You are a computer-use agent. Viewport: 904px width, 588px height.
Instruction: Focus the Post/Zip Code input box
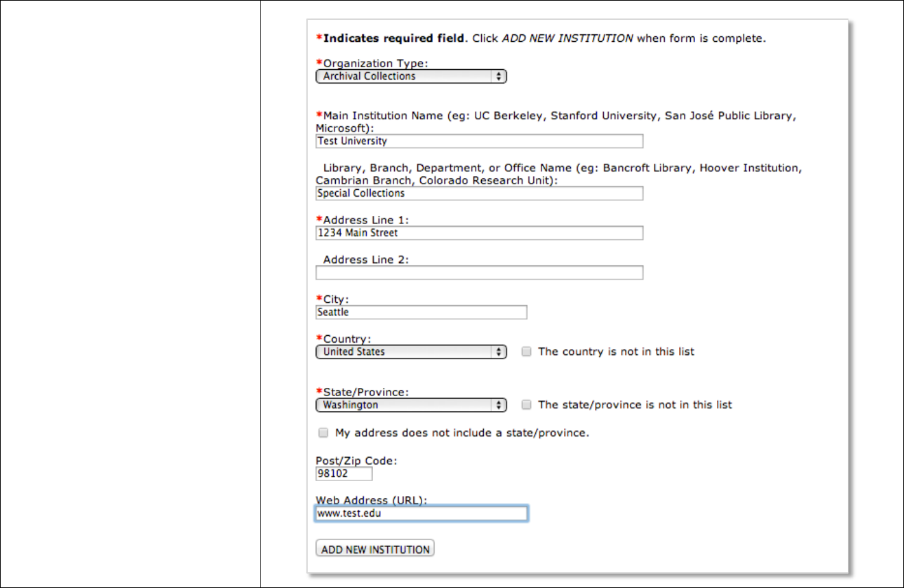343,474
